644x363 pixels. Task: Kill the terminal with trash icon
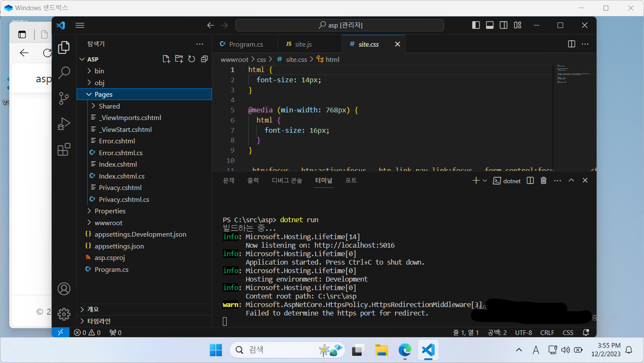544,181
